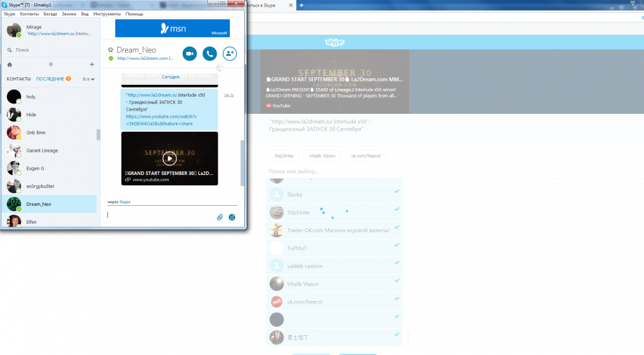Click the paperclip attach file icon
The image size is (644, 355).
click(220, 217)
